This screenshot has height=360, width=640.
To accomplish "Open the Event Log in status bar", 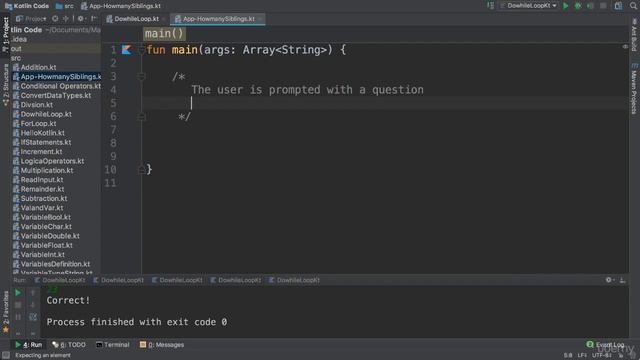I will click(606, 345).
